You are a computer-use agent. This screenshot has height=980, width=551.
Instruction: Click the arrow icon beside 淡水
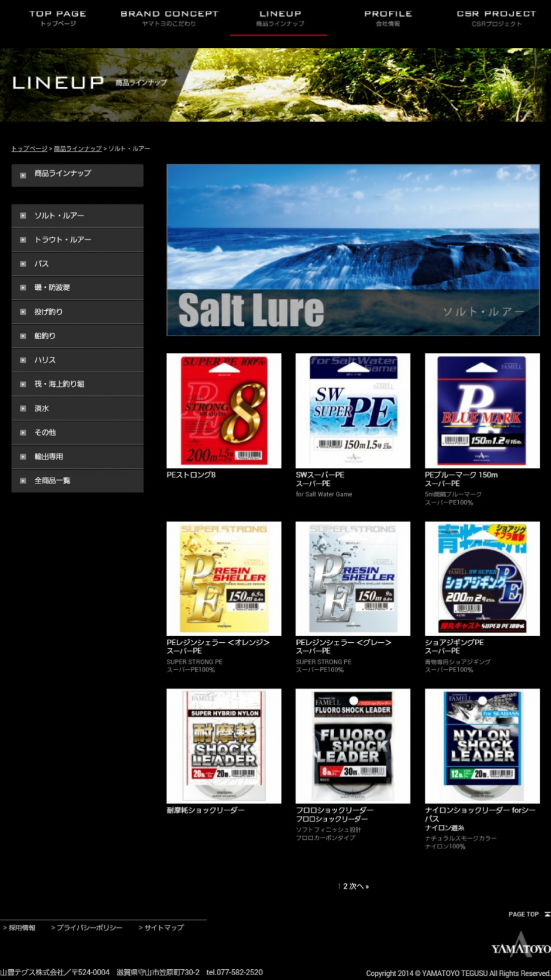[23, 409]
